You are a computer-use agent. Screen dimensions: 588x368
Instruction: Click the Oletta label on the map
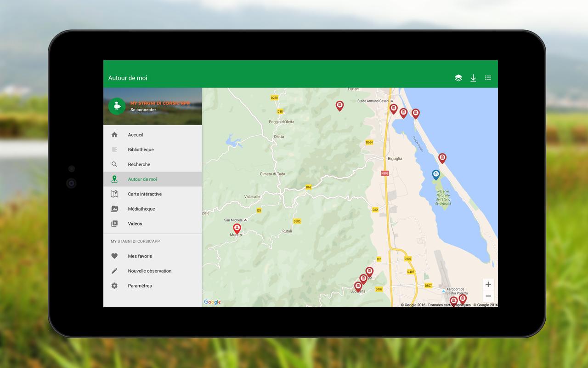point(279,137)
